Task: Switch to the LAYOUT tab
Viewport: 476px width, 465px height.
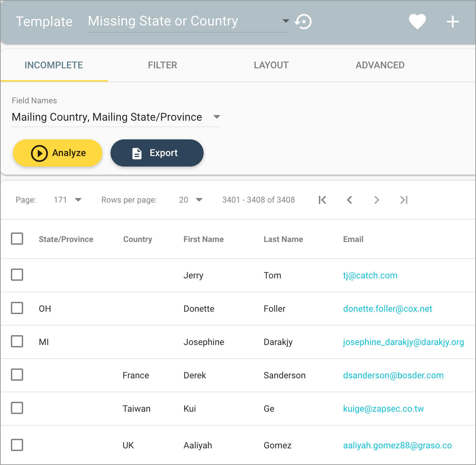Action: pyautogui.click(x=271, y=65)
